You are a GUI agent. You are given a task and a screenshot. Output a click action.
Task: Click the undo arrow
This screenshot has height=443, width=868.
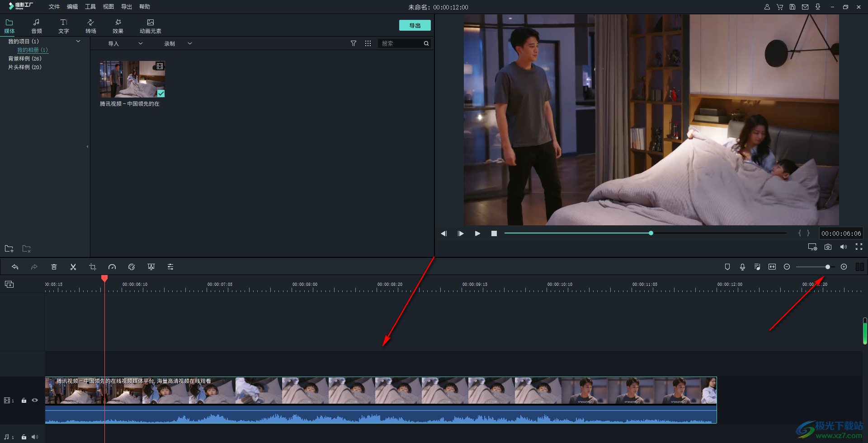(15, 267)
